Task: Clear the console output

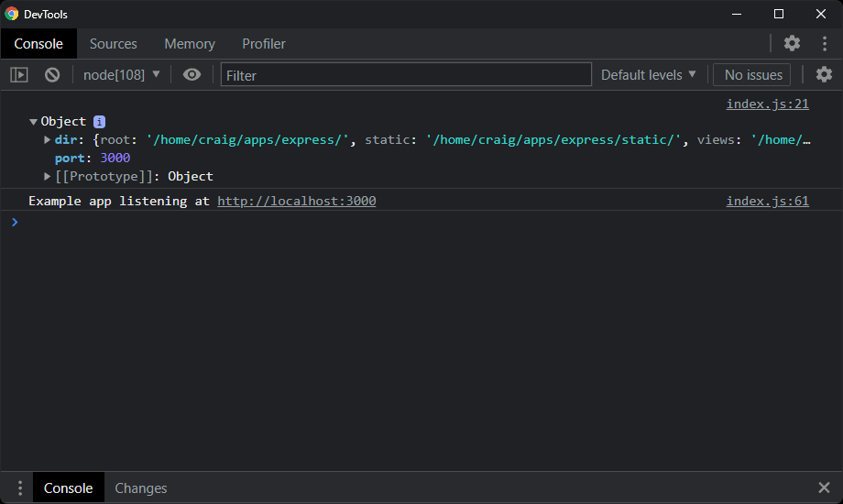Action: [x=52, y=75]
